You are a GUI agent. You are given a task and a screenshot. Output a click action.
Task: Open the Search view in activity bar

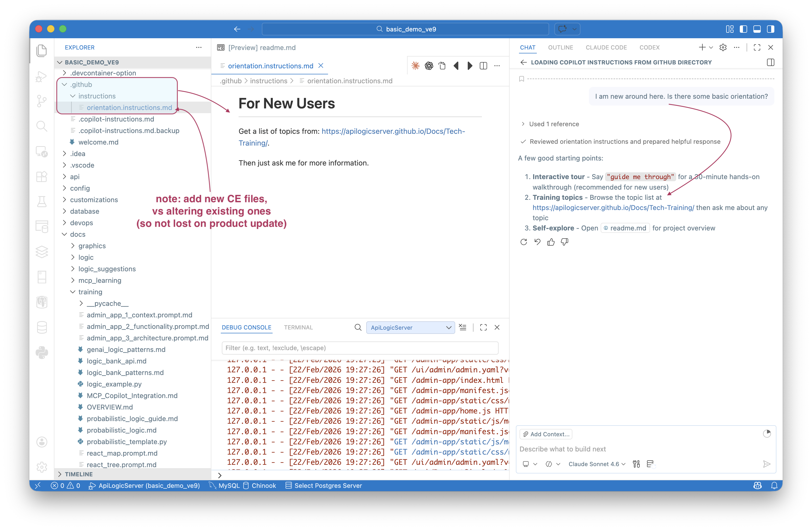tap(42, 126)
